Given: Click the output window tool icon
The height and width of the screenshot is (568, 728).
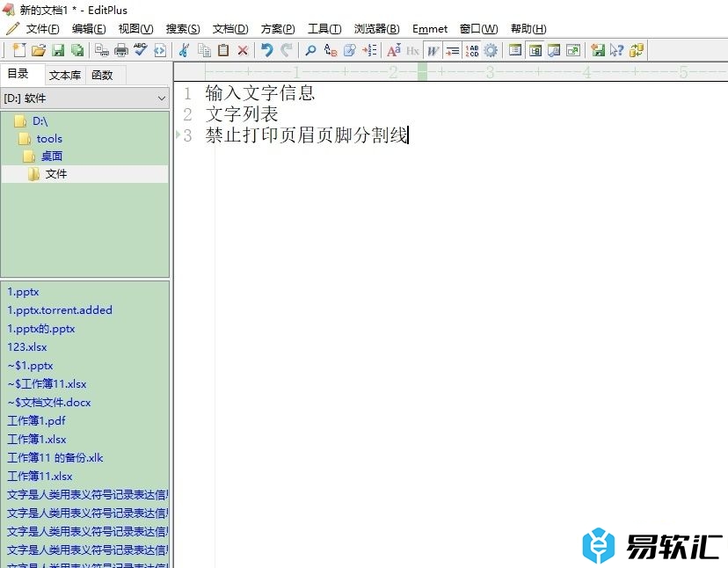Looking at the screenshot, I should (x=554, y=50).
